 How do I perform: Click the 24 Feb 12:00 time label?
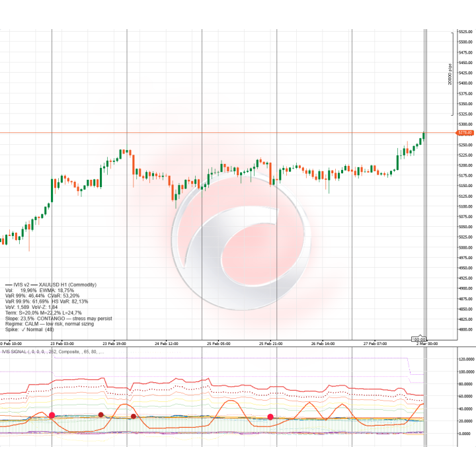click(167, 344)
